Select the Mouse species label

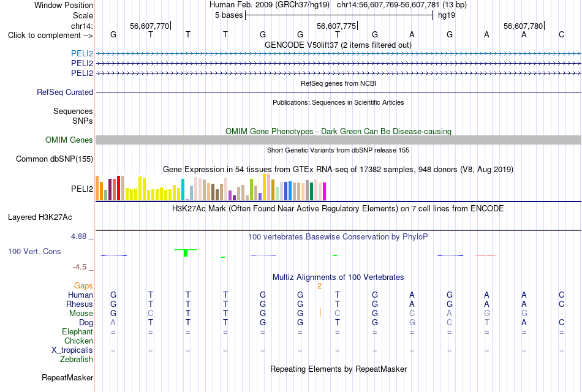81,314
